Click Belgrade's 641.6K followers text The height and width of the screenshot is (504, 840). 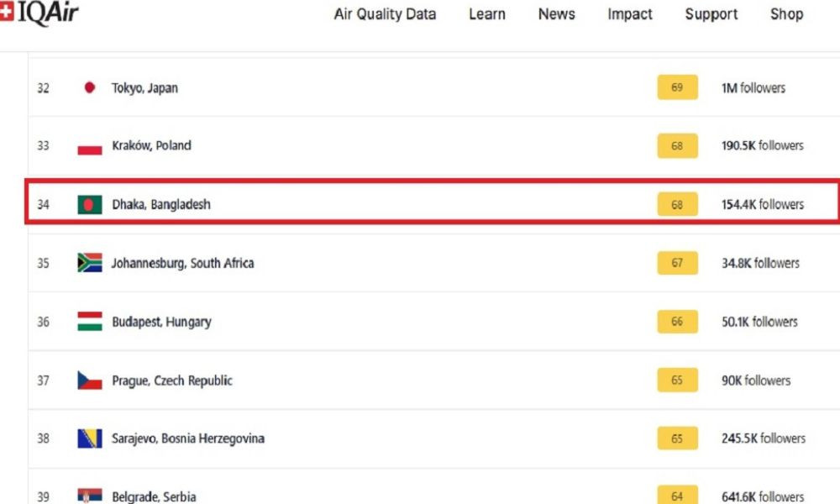tap(763, 496)
